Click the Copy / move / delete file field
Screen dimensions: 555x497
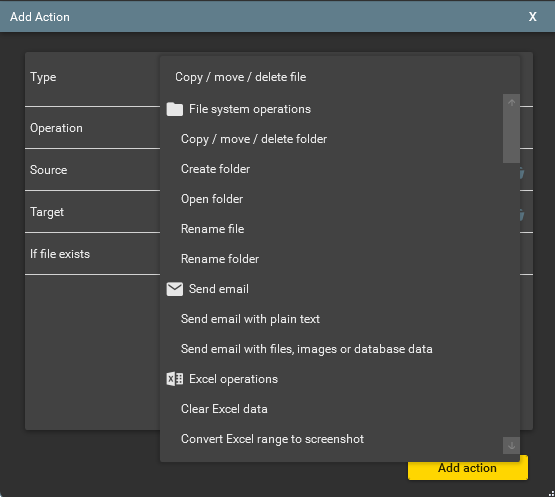(x=340, y=77)
